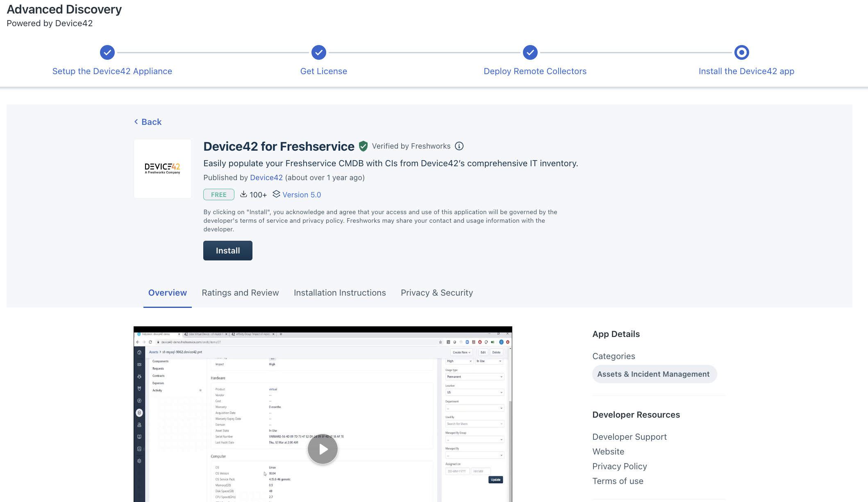
Task: Open the developer Privacy Policy link
Action: [620, 466]
